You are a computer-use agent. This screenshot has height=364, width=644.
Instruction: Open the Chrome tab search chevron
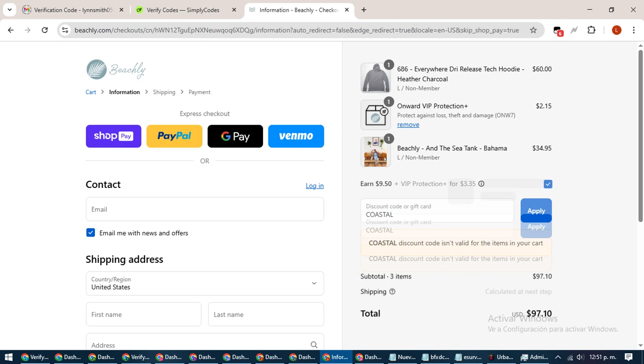[9, 9]
